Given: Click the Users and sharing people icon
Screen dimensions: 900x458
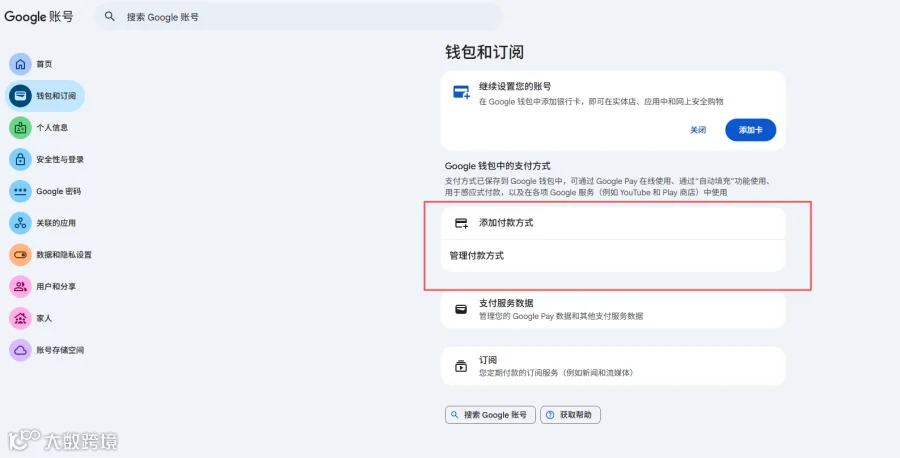Looking at the screenshot, I should (20, 286).
